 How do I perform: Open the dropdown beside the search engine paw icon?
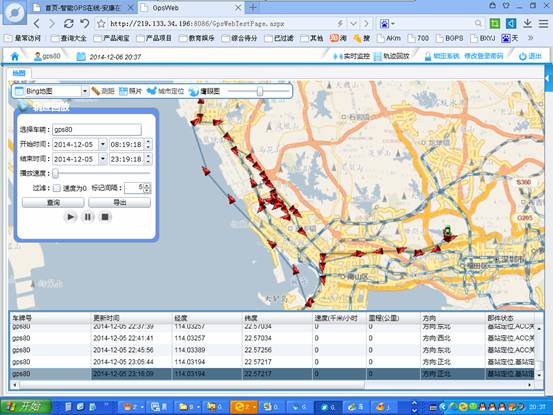pos(393,24)
